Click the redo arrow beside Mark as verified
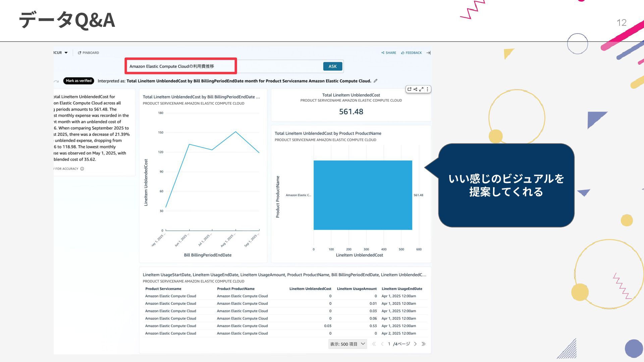The height and width of the screenshot is (362, 644). click(56, 81)
